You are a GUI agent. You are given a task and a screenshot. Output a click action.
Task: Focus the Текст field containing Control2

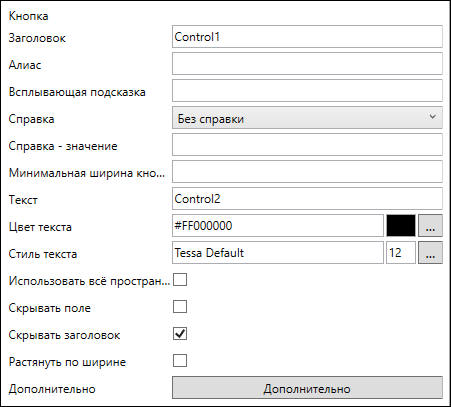307,199
